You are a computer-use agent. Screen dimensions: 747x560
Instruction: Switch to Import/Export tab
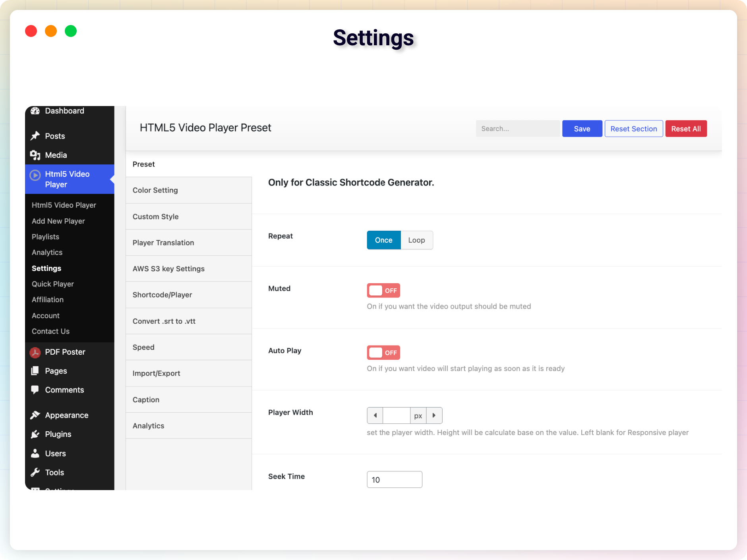click(x=189, y=373)
